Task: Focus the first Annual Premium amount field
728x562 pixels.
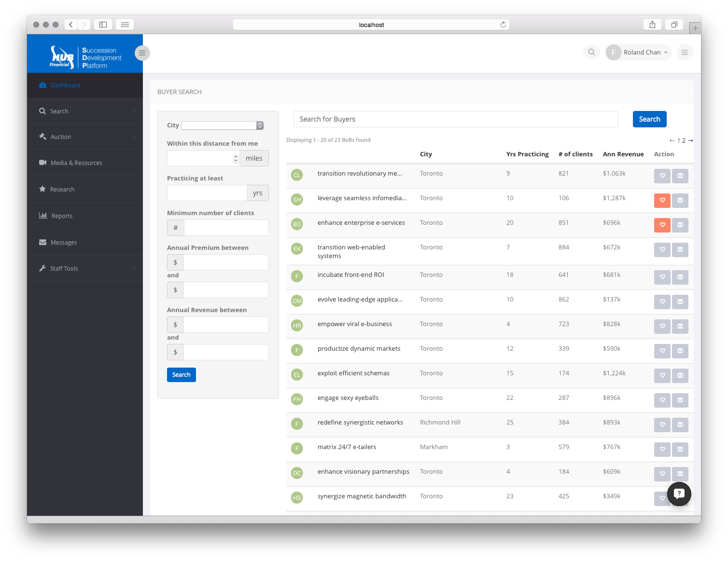Action: pos(226,262)
